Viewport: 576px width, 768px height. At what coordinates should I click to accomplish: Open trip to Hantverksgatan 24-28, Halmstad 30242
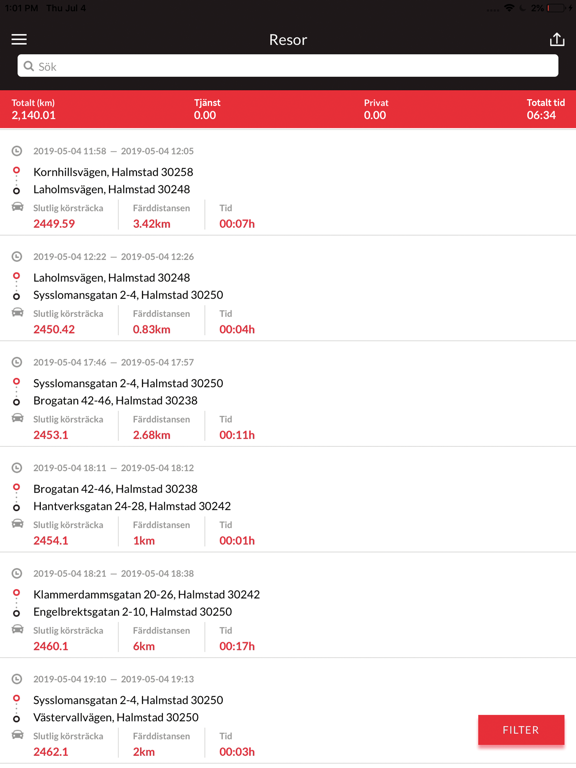point(132,506)
